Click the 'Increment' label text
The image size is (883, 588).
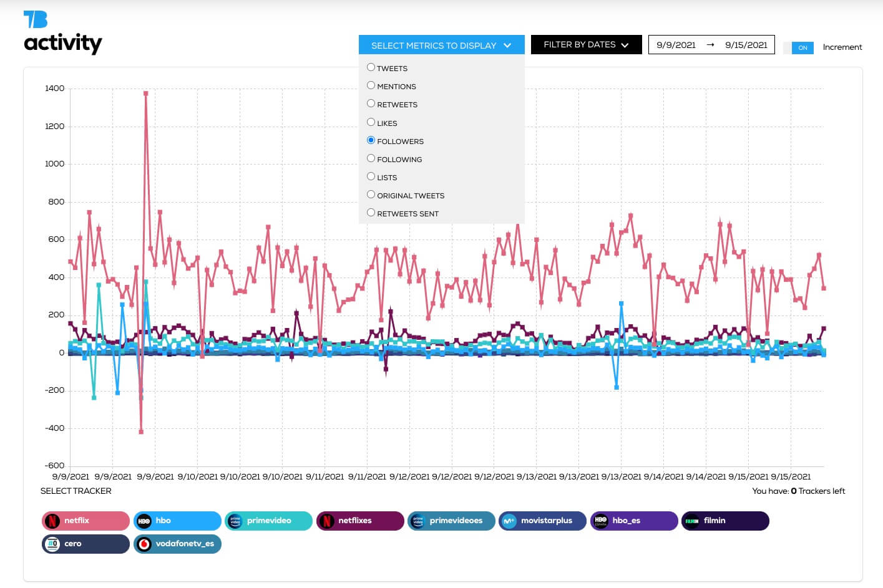[x=842, y=47]
